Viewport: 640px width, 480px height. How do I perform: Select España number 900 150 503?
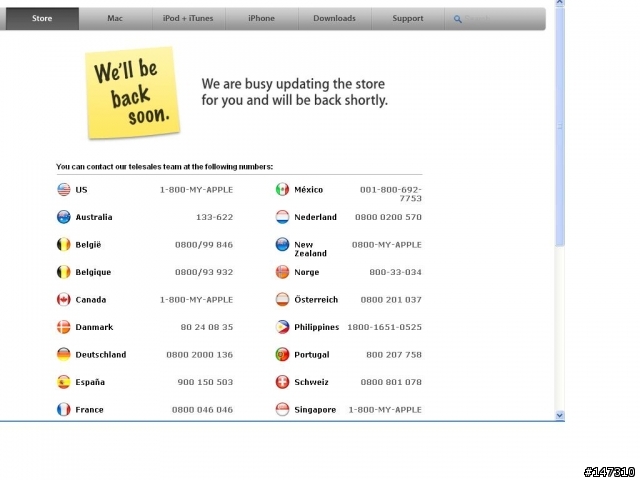click(x=205, y=382)
